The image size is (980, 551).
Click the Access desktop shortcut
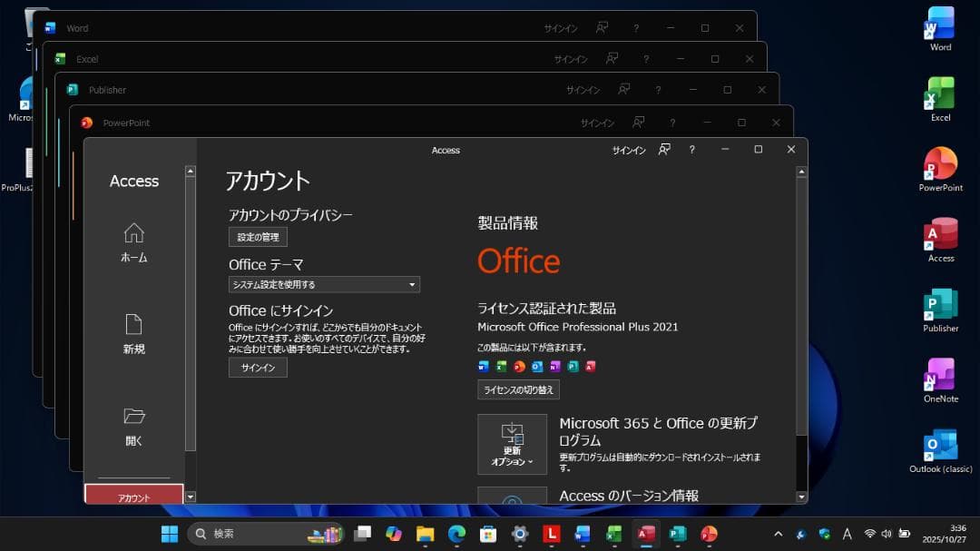pyautogui.click(x=940, y=240)
